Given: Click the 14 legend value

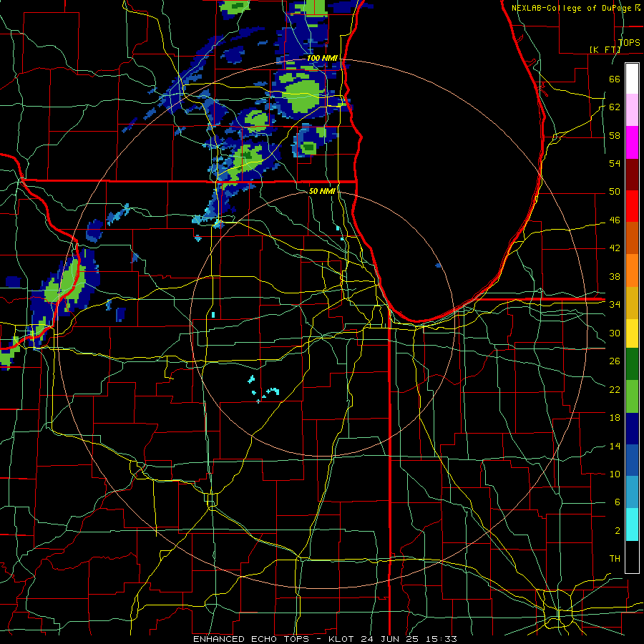Looking at the screenshot, I should 615,446.
